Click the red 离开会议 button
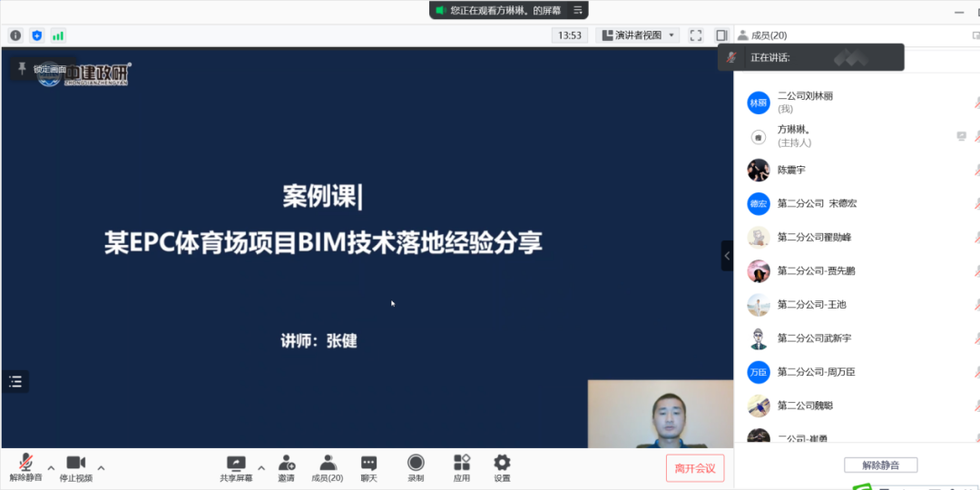Image resolution: width=980 pixels, height=490 pixels. pos(695,468)
